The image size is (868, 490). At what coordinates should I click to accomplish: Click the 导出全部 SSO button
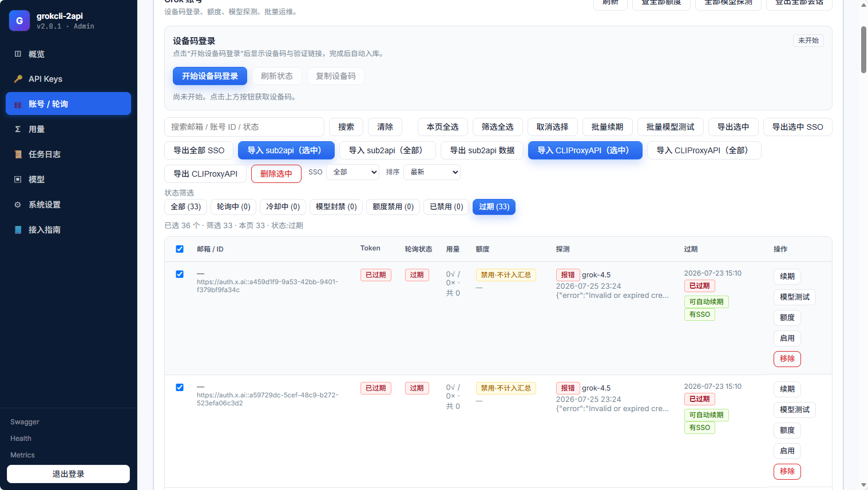[x=199, y=150]
